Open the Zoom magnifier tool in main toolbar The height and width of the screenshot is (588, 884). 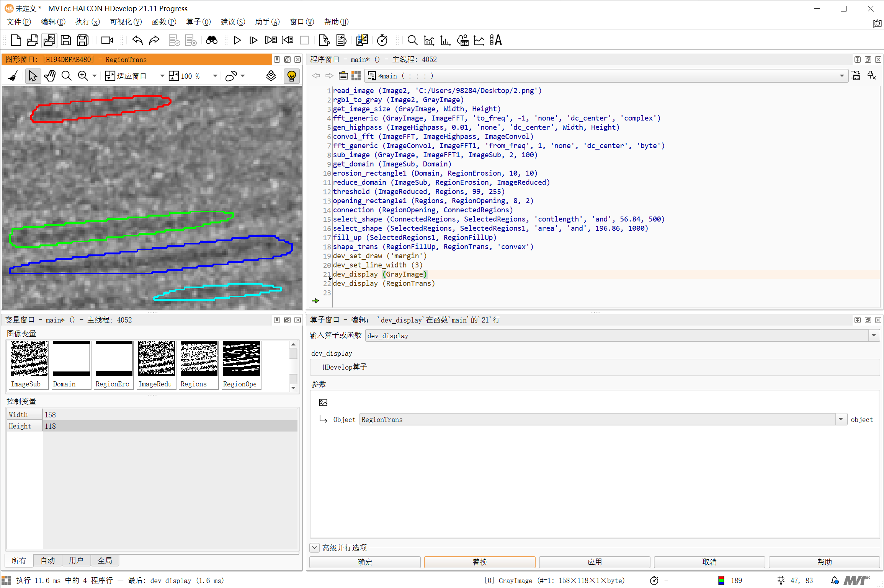point(412,40)
